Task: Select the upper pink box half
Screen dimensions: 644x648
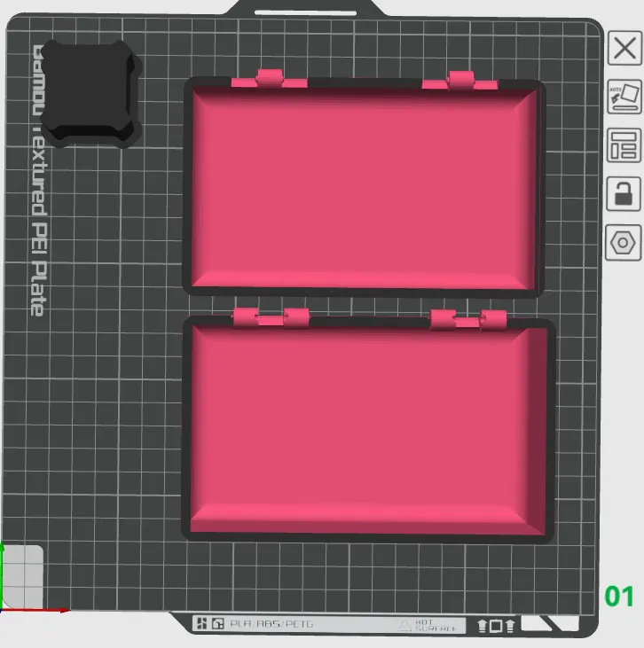Action: coord(364,185)
